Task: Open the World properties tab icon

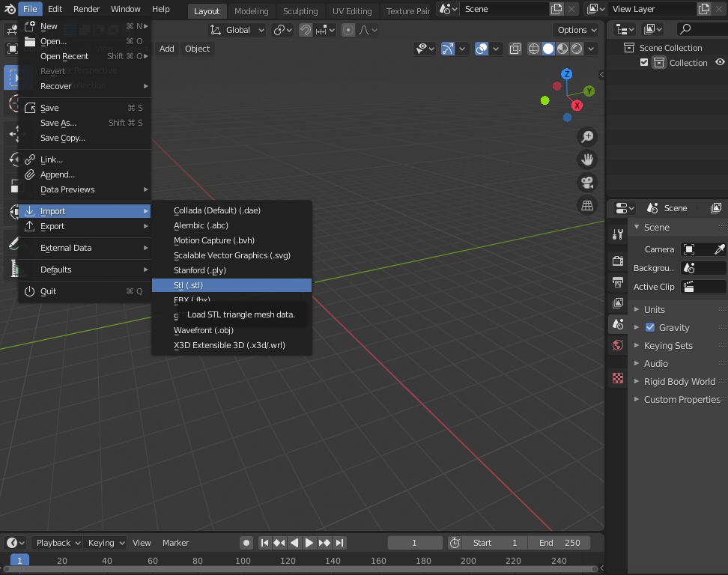Action: tap(618, 345)
